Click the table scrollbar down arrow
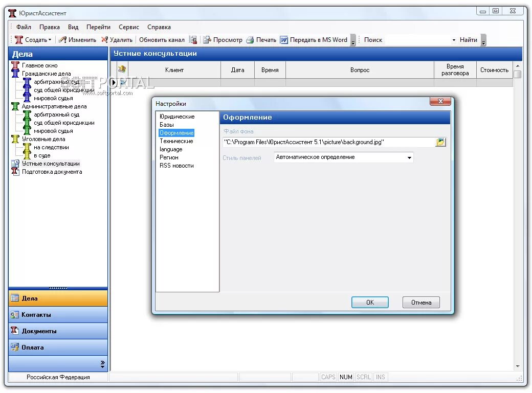 (517, 366)
